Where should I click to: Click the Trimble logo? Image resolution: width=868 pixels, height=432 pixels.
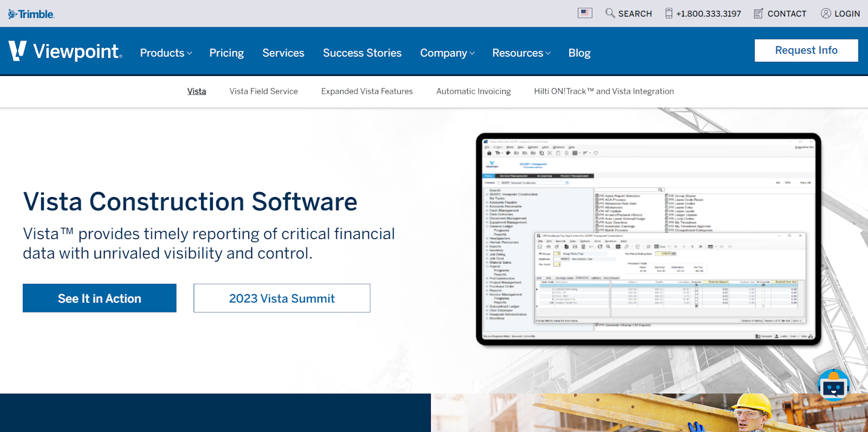click(x=31, y=14)
